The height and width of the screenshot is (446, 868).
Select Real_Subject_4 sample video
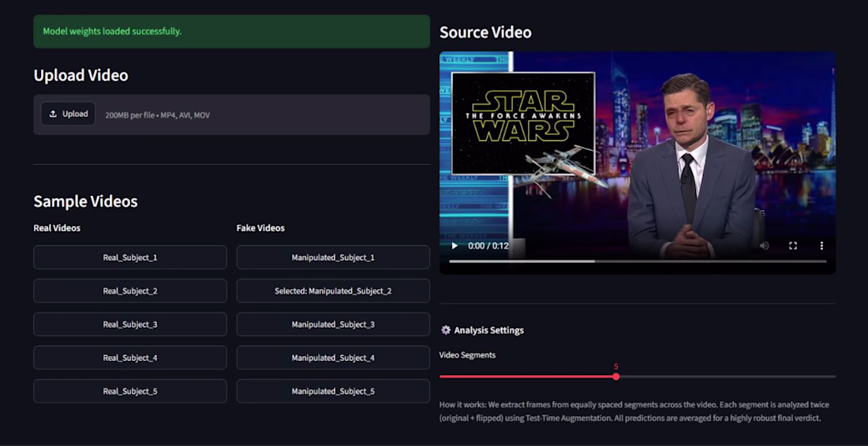130,358
